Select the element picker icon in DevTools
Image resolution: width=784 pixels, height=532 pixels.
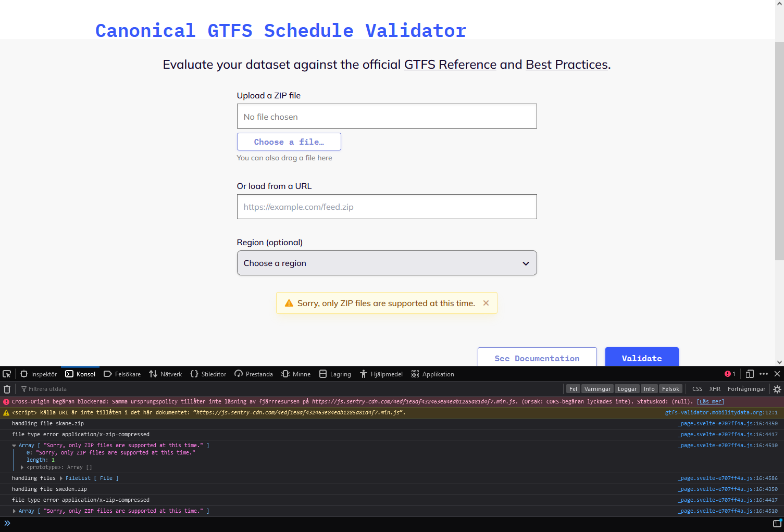click(7, 374)
